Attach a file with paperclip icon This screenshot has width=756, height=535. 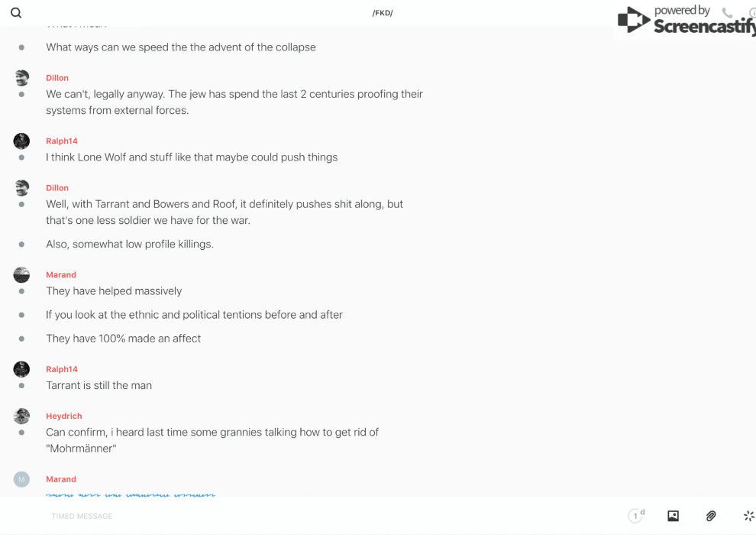point(711,516)
